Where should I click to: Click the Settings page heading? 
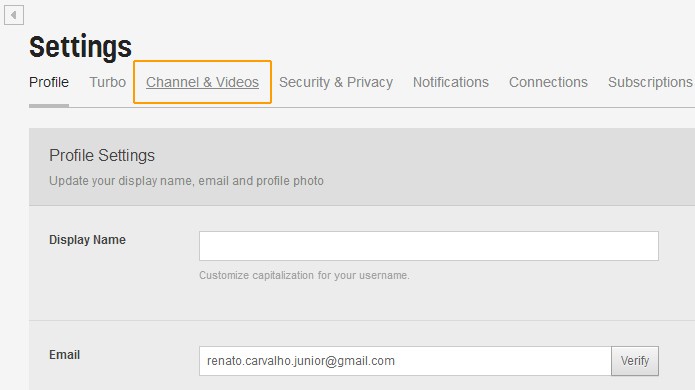click(x=80, y=47)
